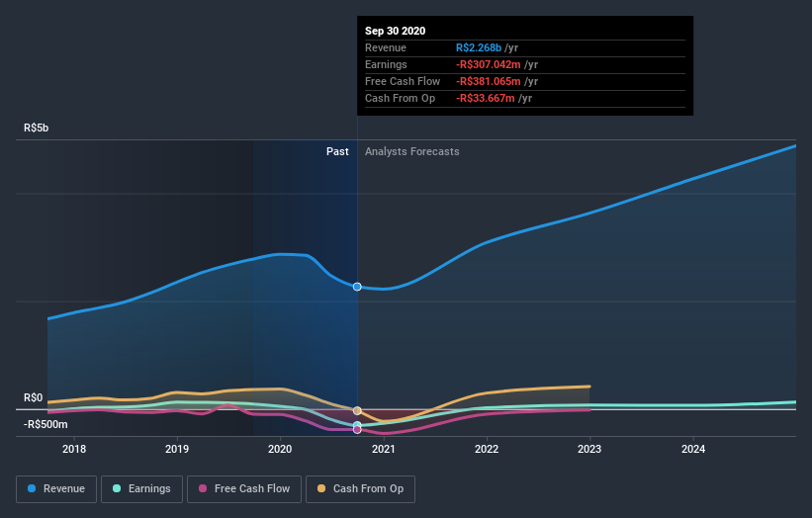Toggle the Earnings legend button
The width and height of the screenshot is (812, 518).
coord(141,489)
